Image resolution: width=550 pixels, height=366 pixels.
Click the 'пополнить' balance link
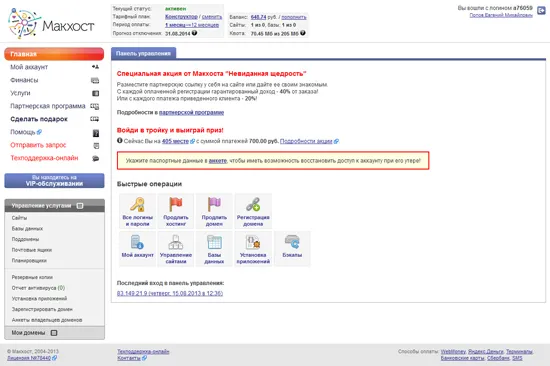[x=294, y=17]
